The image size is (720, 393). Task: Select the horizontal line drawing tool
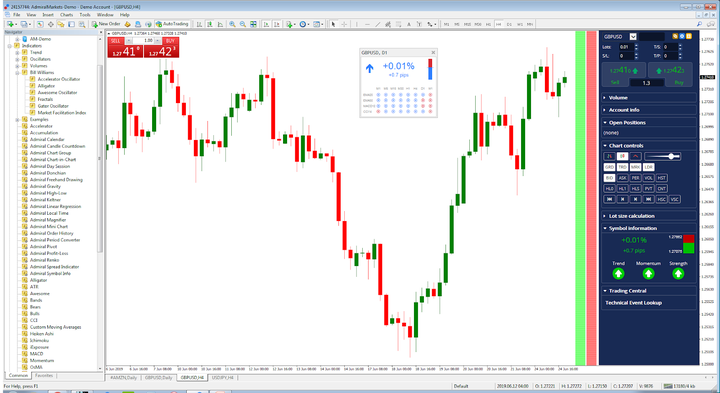click(367, 24)
